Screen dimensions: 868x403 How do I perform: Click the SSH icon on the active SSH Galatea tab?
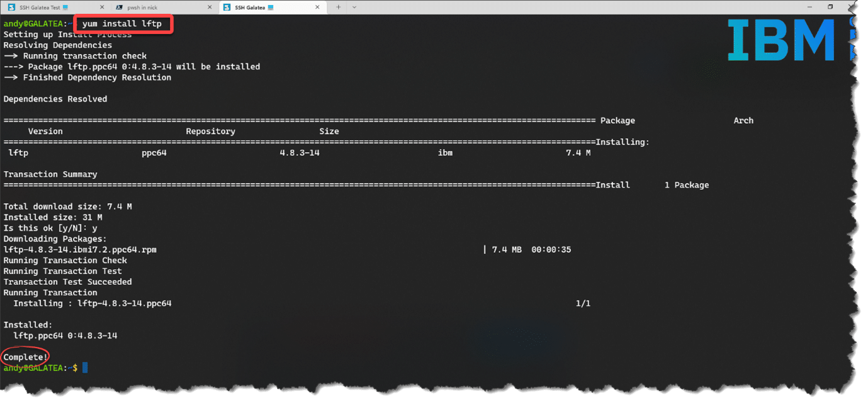click(227, 8)
